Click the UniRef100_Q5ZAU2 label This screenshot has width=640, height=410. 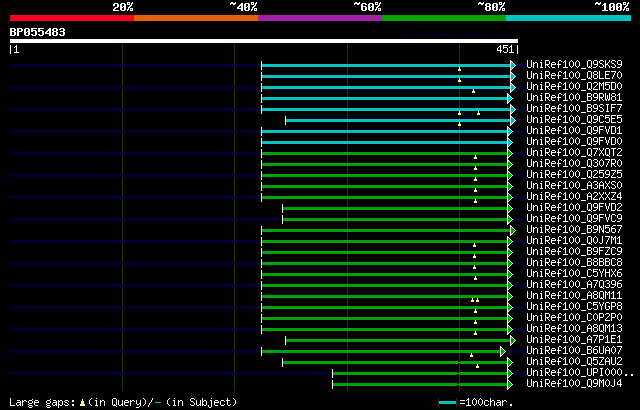click(574, 362)
